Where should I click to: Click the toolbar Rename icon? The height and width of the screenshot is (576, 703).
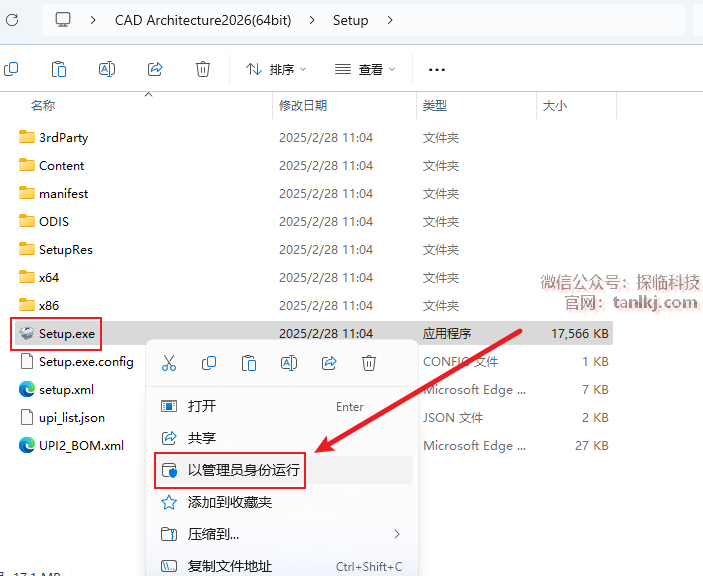107,69
